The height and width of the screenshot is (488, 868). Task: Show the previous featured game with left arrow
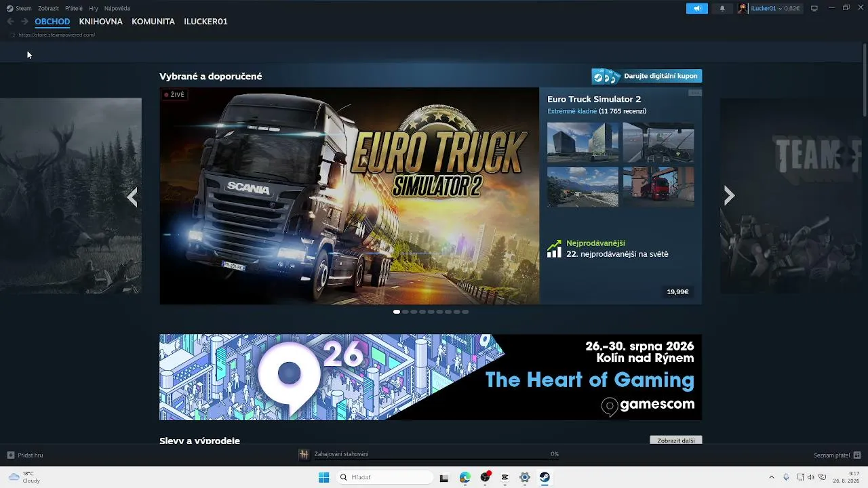pyautogui.click(x=132, y=197)
